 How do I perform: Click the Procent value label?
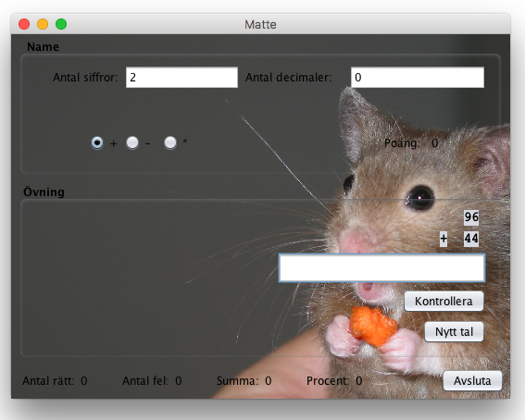[x=359, y=381]
